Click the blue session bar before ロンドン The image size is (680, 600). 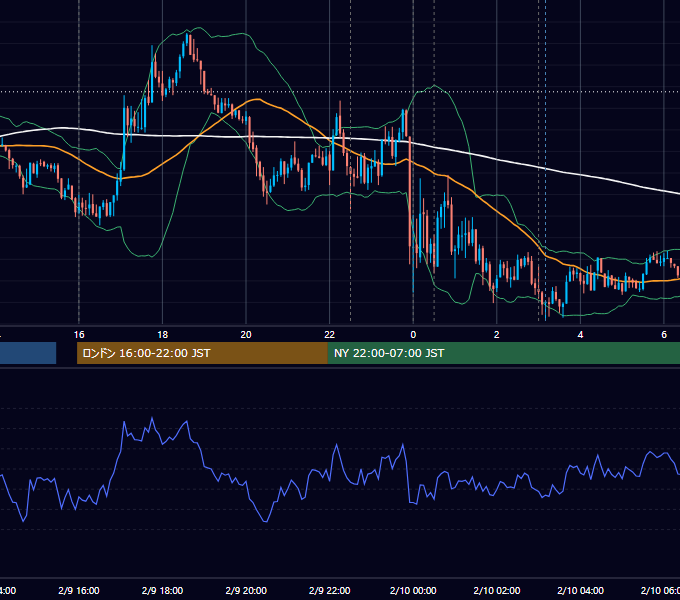(x=28, y=353)
